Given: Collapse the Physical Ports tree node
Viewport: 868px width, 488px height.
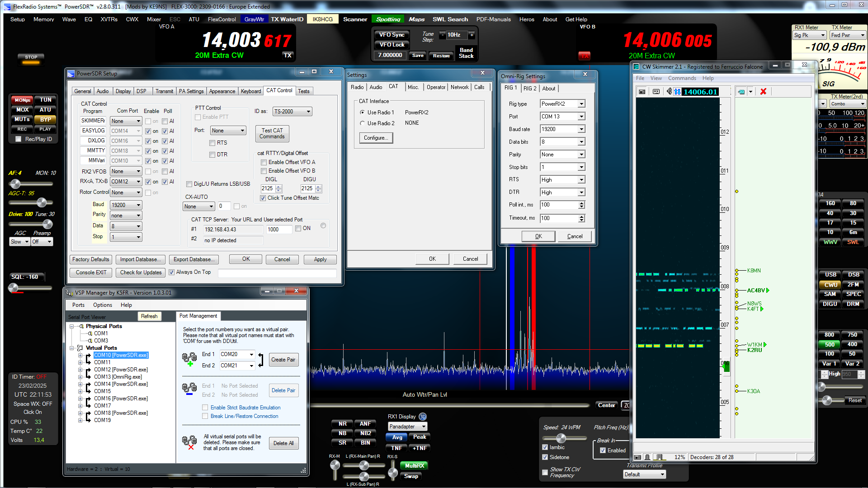Looking at the screenshot, I should click(x=72, y=326).
